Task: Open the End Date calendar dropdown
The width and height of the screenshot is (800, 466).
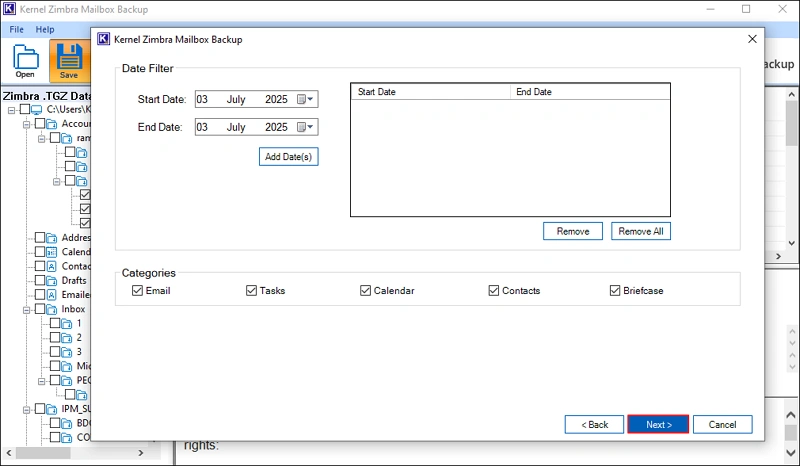Action: click(x=305, y=127)
